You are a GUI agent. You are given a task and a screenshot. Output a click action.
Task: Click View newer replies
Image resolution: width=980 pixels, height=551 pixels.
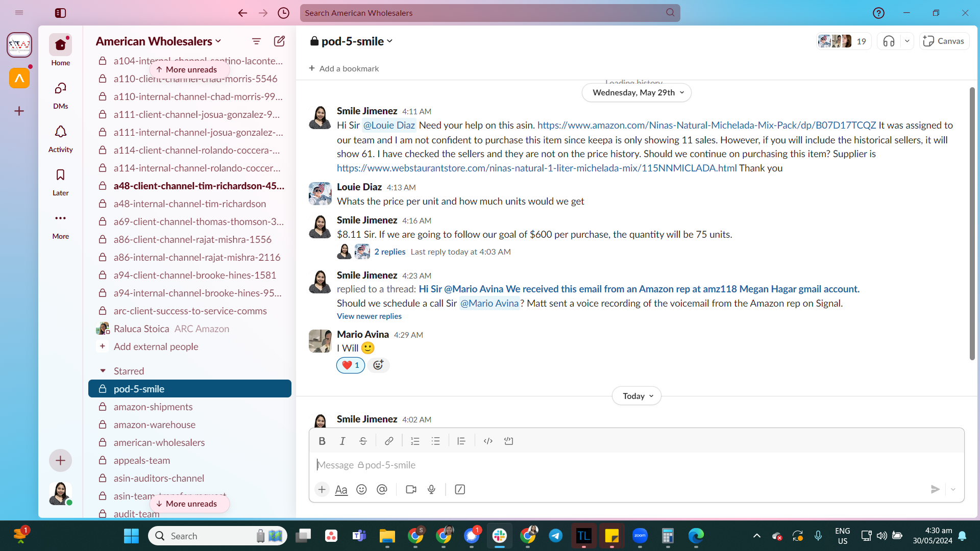click(x=369, y=316)
